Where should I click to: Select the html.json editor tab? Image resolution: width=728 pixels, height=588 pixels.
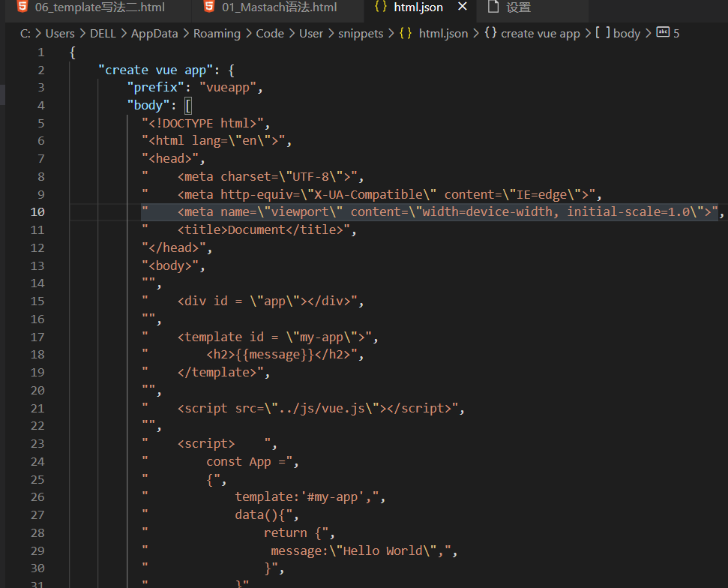[418, 7]
